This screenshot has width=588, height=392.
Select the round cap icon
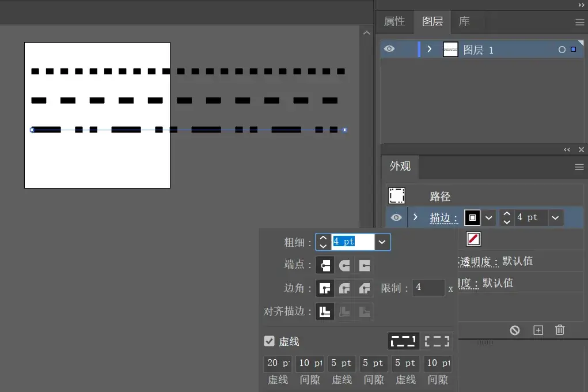[x=344, y=265]
